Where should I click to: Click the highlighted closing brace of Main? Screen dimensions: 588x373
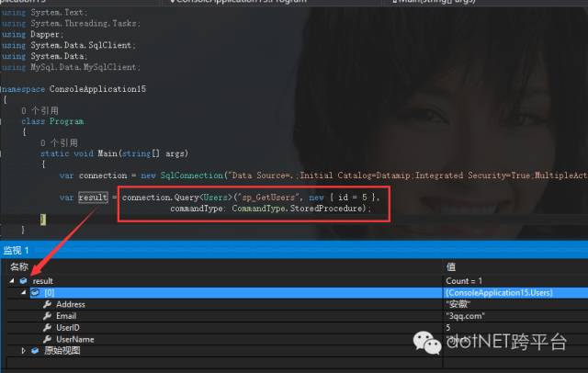pos(43,219)
